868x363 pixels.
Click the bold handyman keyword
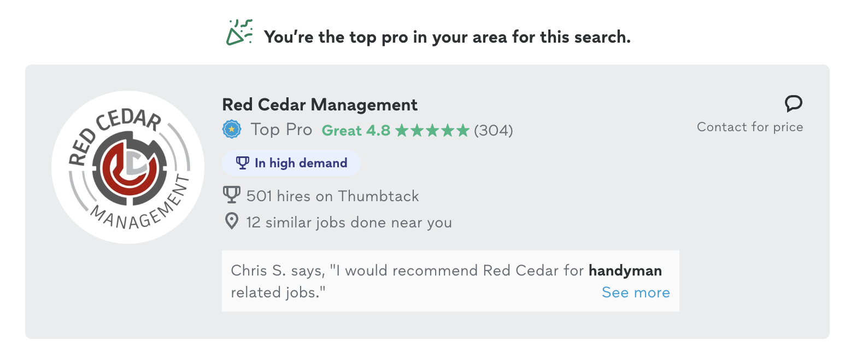click(x=625, y=271)
